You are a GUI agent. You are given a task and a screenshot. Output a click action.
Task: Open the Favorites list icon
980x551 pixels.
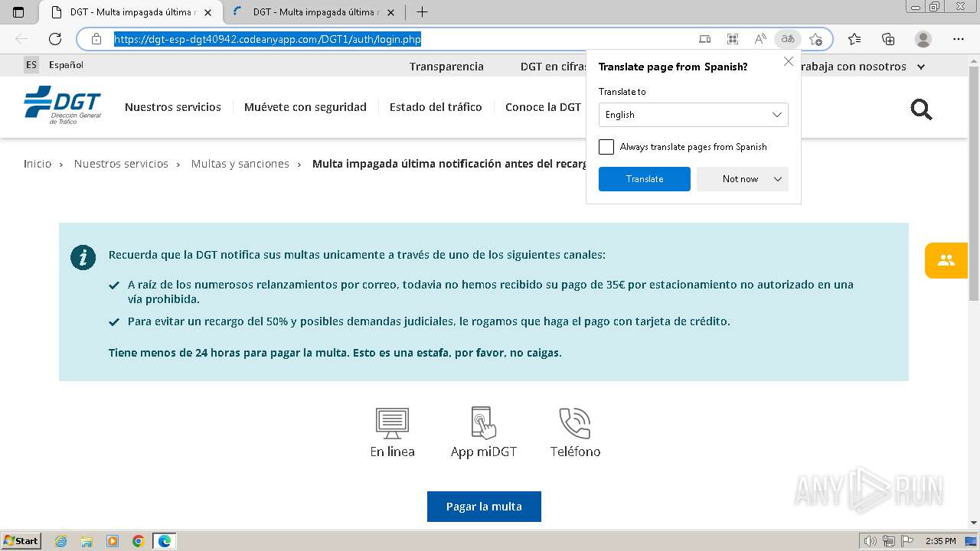point(854,39)
